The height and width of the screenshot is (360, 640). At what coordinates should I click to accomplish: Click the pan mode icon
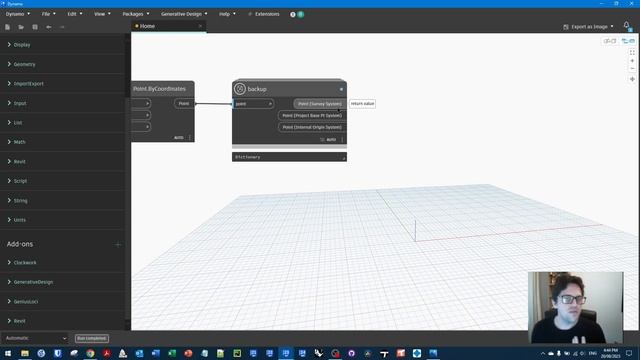click(x=632, y=79)
